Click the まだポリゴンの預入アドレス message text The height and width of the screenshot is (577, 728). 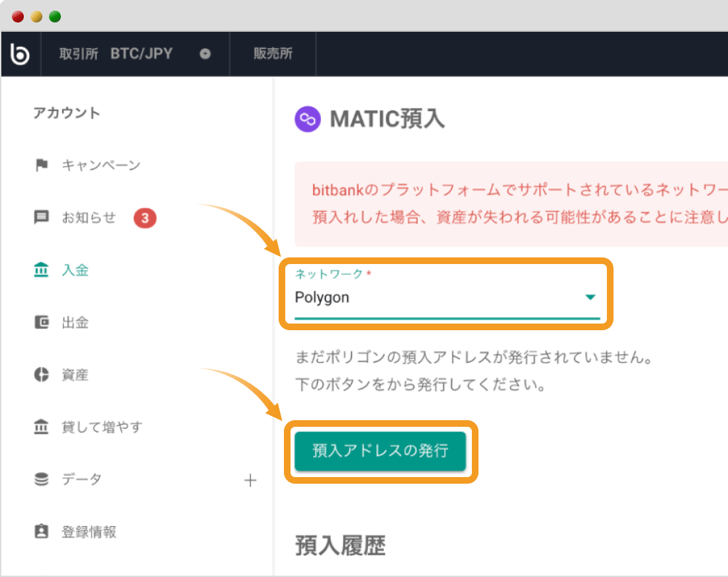coord(475,357)
